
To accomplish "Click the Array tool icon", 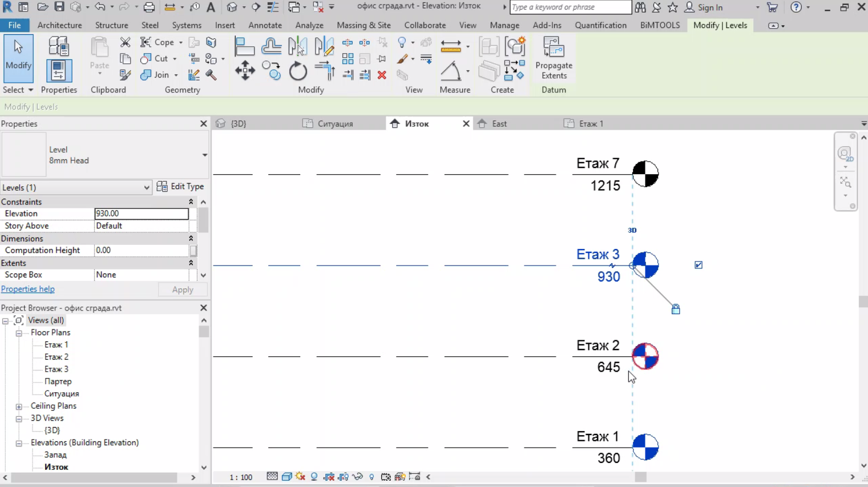I will pos(348,59).
